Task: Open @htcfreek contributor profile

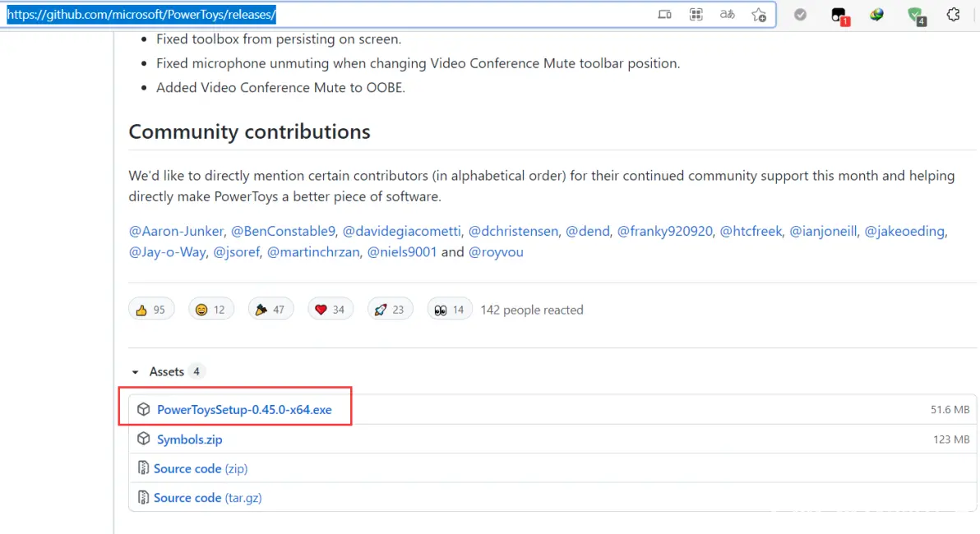Action: click(x=751, y=231)
